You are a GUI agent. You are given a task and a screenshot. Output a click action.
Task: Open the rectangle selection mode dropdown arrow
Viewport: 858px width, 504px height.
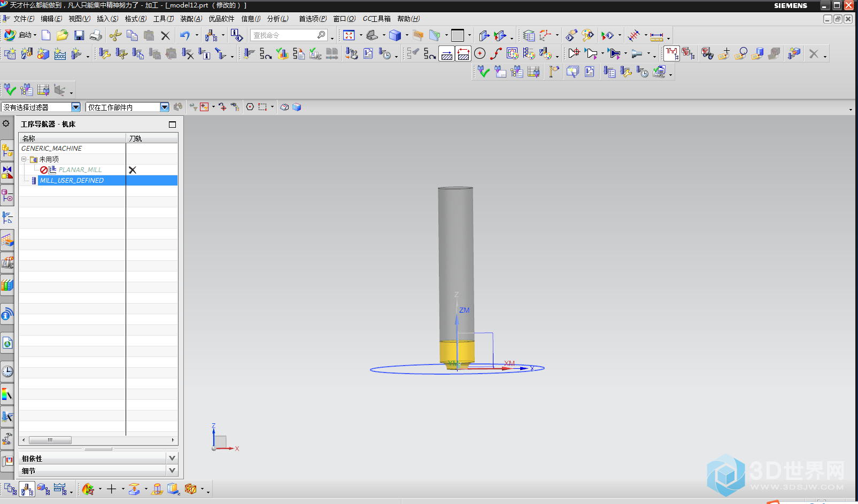coord(272,107)
